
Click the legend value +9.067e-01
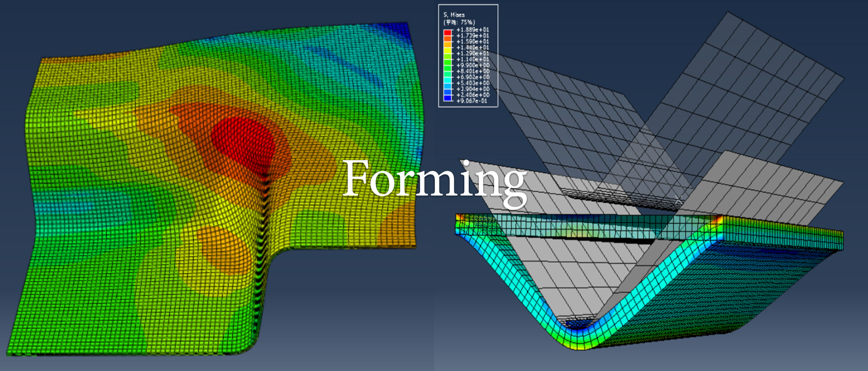tap(472, 101)
